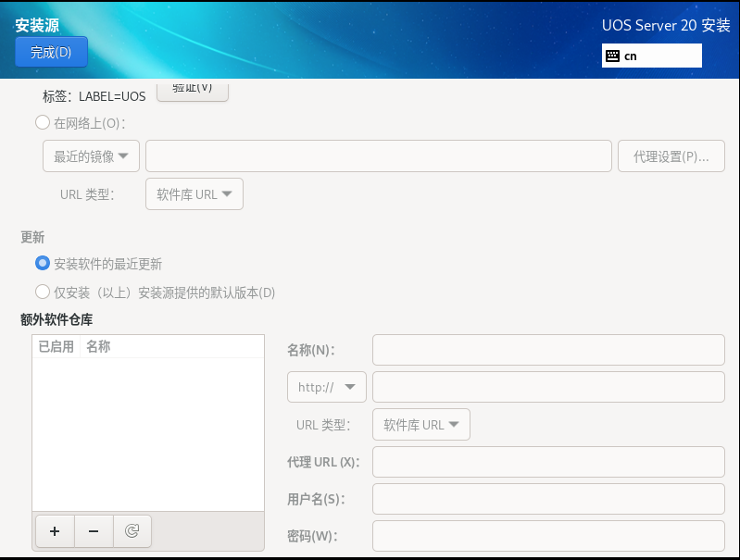Select 安装软件的最近更新 radio option
Screen dimensions: 740x560
pyautogui.click(x=43, y=263)
